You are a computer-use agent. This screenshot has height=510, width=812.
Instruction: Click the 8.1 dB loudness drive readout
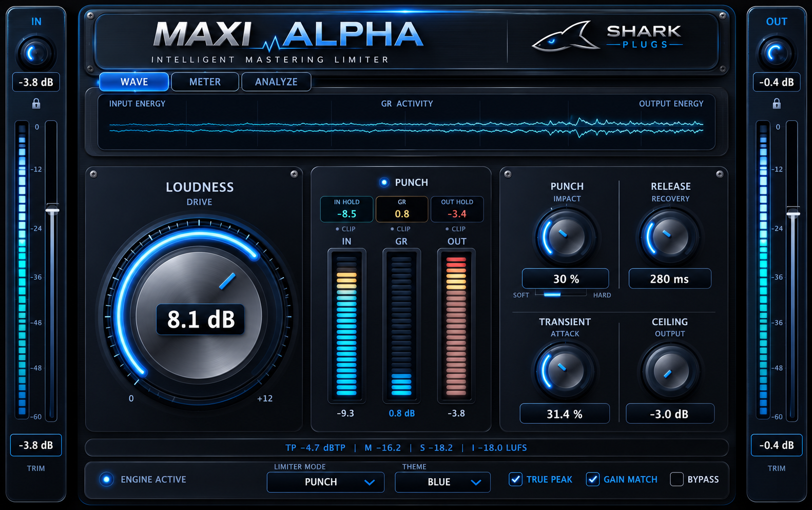tap(201, 320)
